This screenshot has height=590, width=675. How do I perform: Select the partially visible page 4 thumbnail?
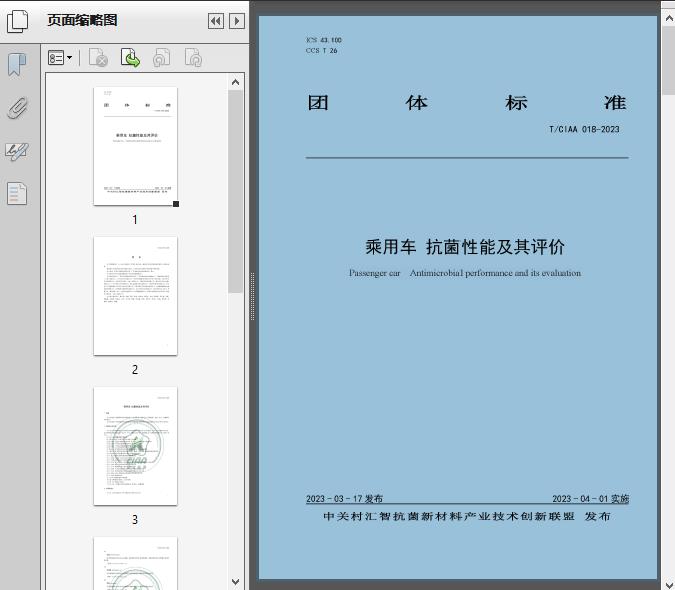pyautogui.click(x=135, y=563)
